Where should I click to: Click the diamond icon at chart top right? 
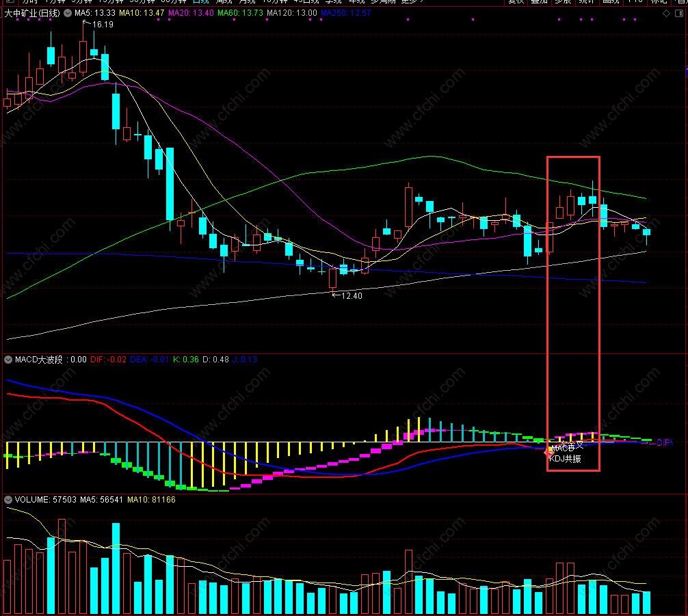[666, 13]
